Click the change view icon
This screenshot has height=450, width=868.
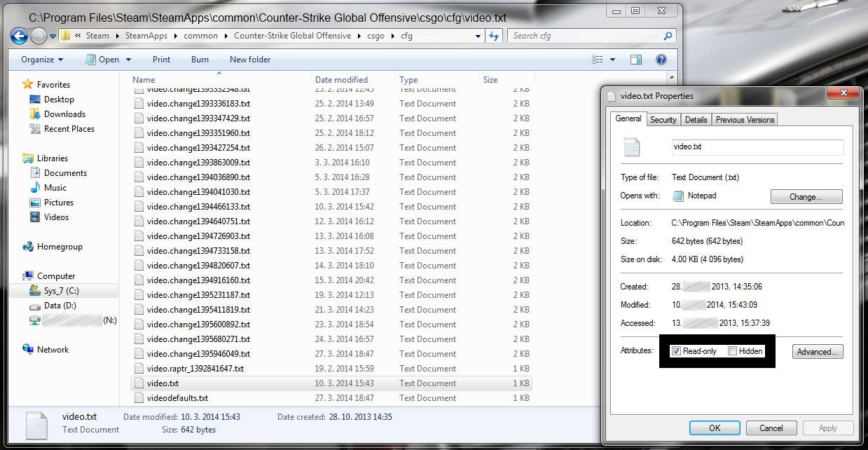point(598,60)
